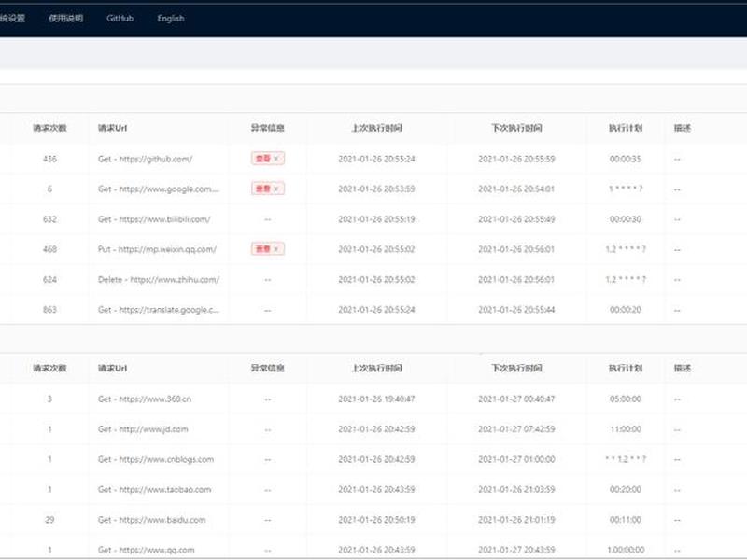This screenshot has height=560, width=747.
Task: Select the next run time 2021-01-27 00:40:47
Action: 516,399
